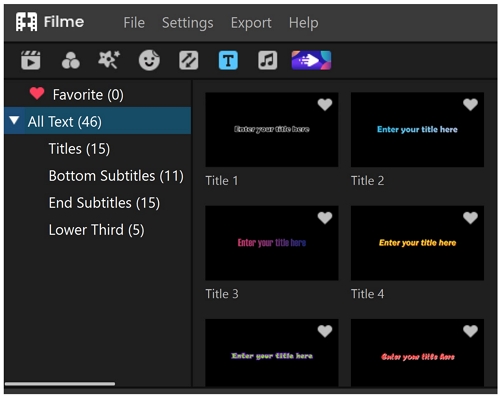Select the Title 4 yellow text thumbnail
Screen dimensions: 500x396
(417, 243)
